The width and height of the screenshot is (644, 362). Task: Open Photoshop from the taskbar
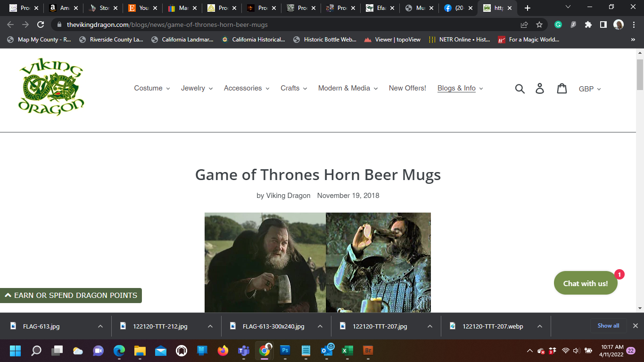point(285,351)
